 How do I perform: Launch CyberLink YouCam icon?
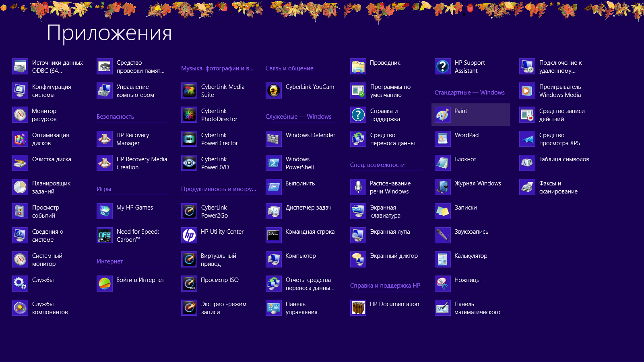(274, 90)
